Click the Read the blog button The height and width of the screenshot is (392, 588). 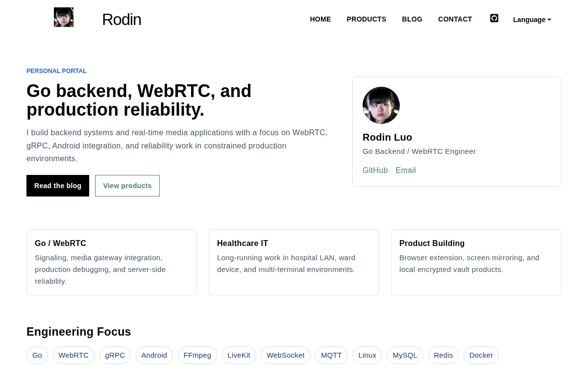[58, 186]
